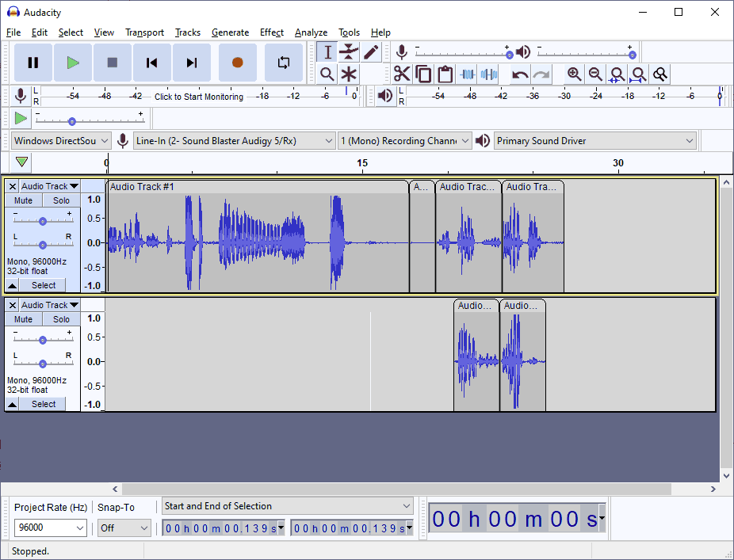Image resolution: width=734 pixels, height=560 pixels.
Task: Click the Zoom Out icon
Action: click(595, 74)
